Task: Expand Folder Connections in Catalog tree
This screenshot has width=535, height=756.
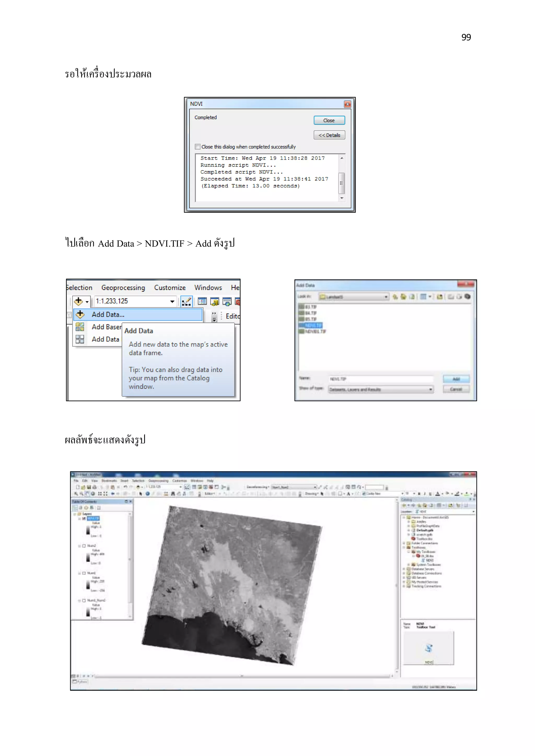Action: tap(404, 543)
